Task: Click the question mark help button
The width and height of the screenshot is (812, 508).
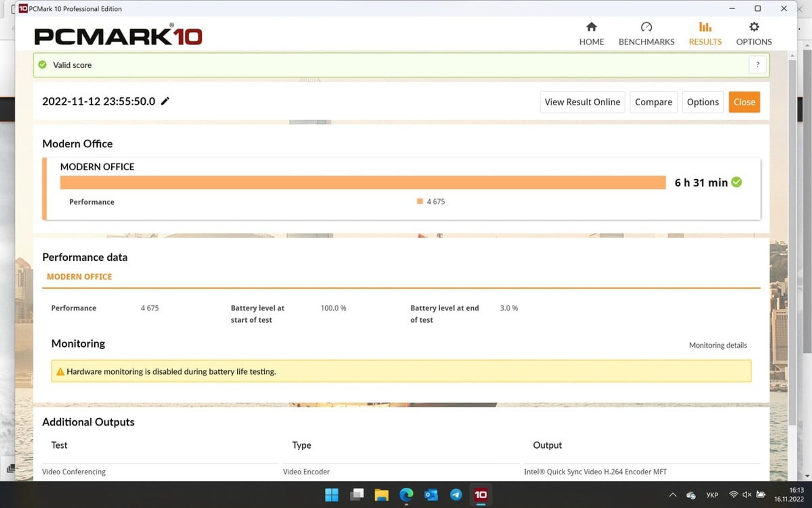Action: 757,65
